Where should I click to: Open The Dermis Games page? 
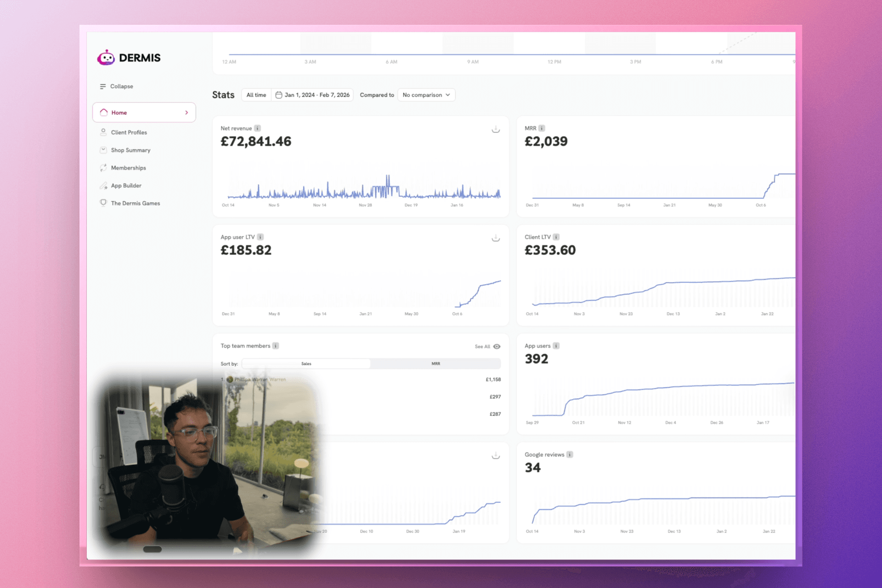[135, 203]
